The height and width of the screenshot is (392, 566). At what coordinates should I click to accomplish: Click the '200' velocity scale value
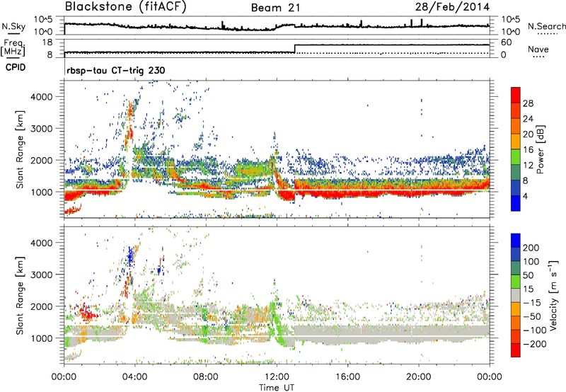[531, 248]
